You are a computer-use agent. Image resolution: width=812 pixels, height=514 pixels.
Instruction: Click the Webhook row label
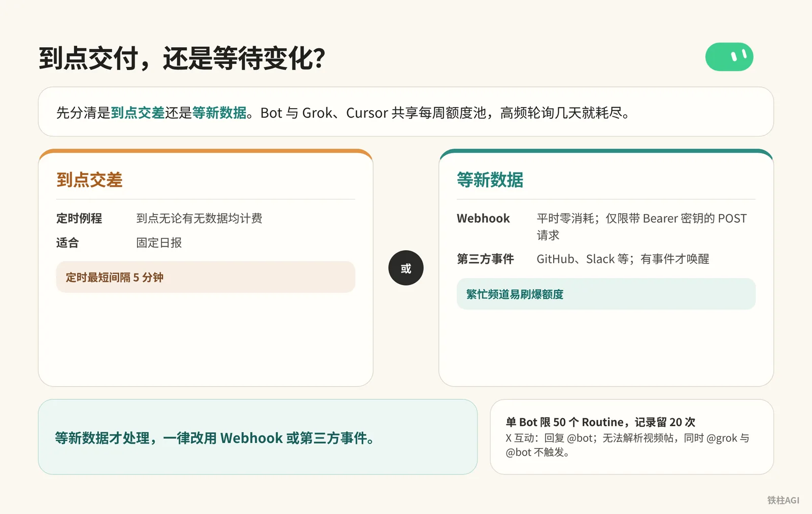tap(483, 218)
